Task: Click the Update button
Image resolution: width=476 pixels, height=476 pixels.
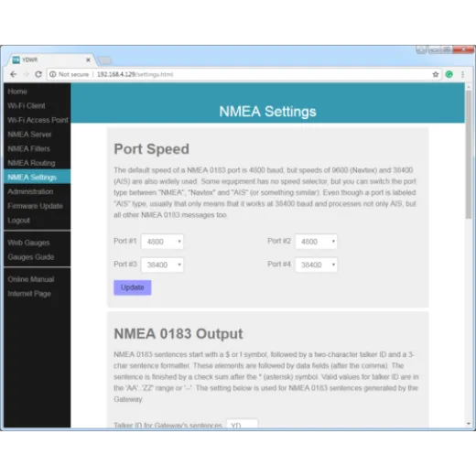Action: coord(133,287)
